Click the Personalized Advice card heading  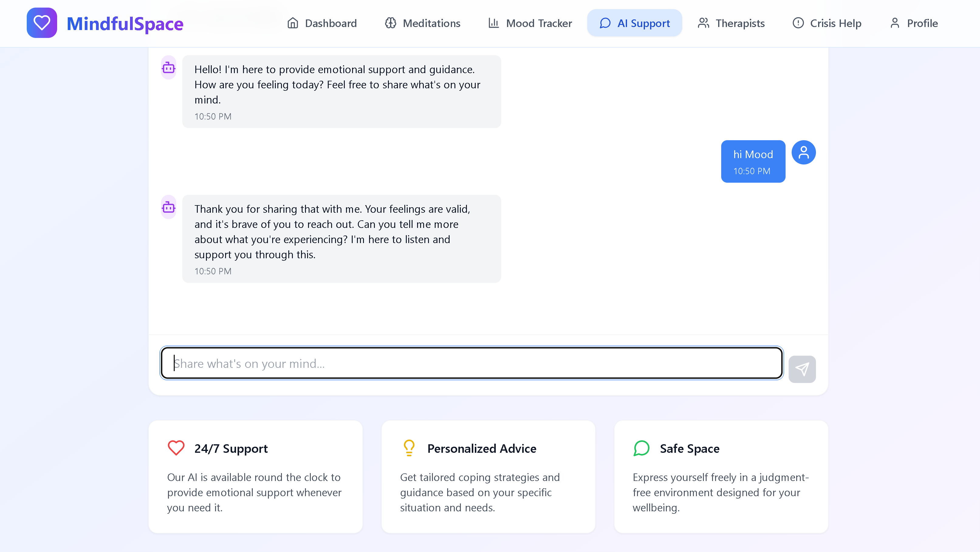click(481, 449)
